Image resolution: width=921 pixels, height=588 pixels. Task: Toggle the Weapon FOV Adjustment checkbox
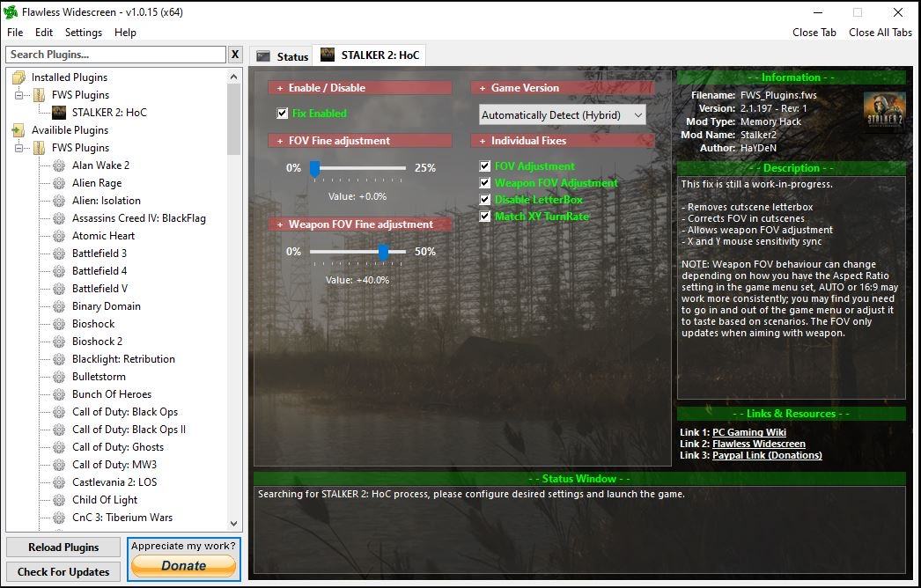pos(484,183)
